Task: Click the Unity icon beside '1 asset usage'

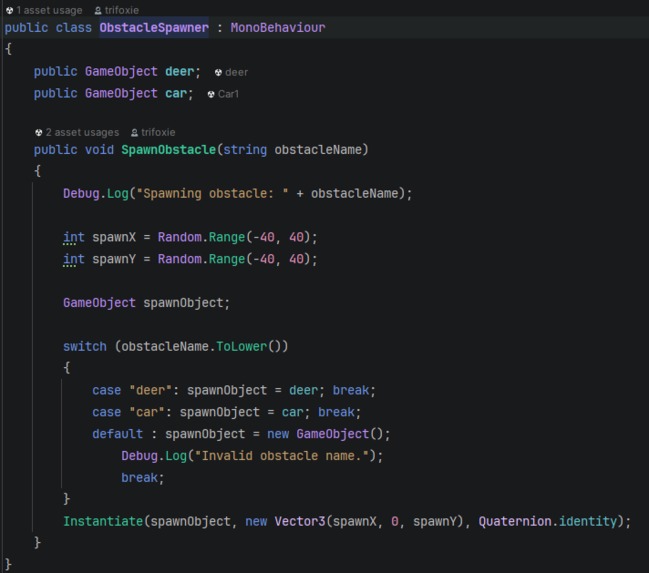Action: point(10,10)
